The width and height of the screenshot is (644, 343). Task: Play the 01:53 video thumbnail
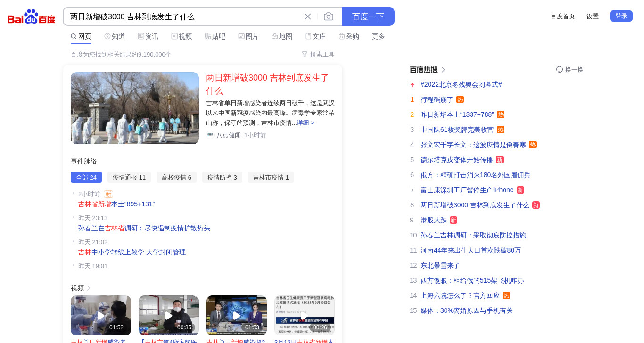coord(237,315)
